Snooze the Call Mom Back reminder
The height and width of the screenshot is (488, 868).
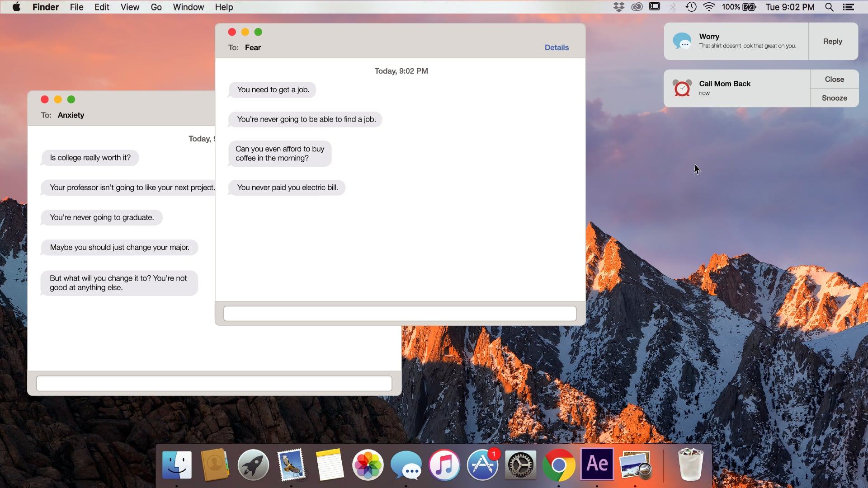pyautogui.click(x=834, y=98)
